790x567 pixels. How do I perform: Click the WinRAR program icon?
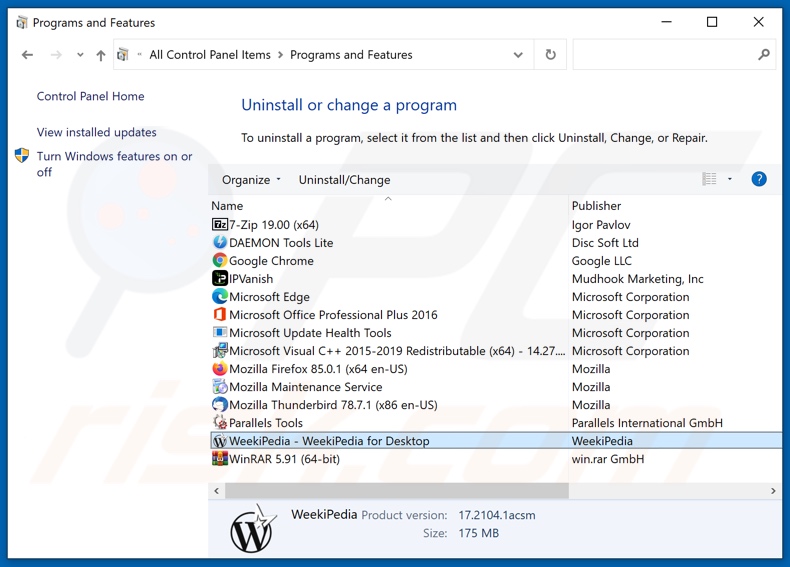coord(220,459)
